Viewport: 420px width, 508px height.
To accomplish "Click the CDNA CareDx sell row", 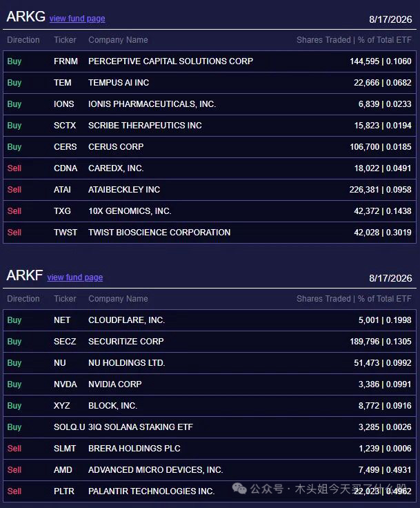I will [x=210, y=168].
